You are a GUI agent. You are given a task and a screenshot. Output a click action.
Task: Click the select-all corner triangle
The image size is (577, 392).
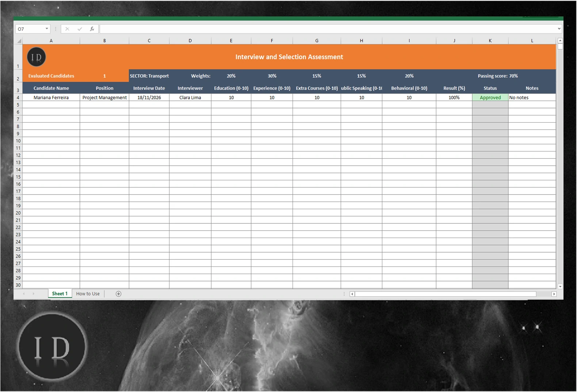click(19, 41)
